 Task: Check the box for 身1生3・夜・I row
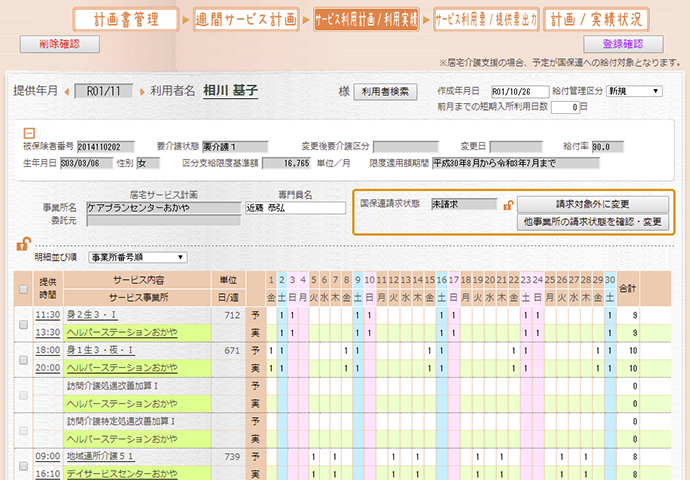23,359
